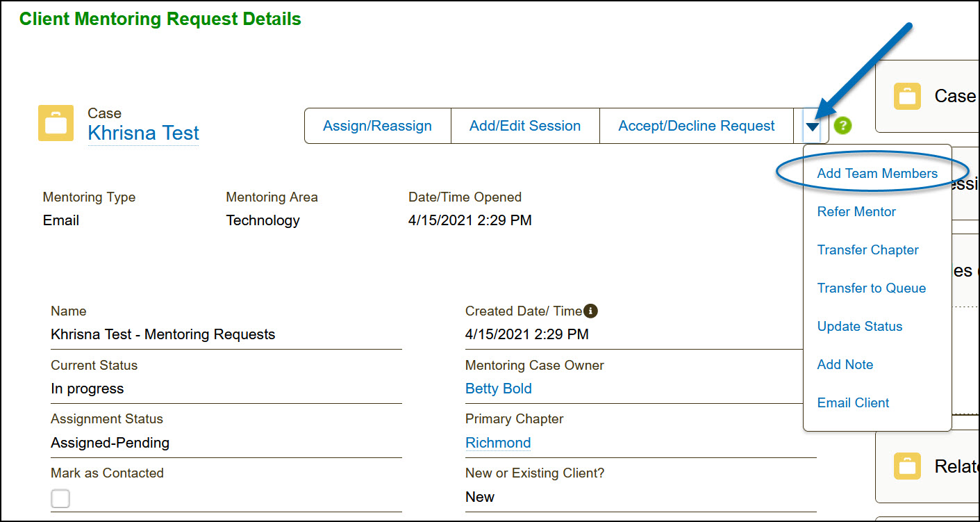
Task: Click Accept/Decline Request button
Action: (x=697, y=126)
